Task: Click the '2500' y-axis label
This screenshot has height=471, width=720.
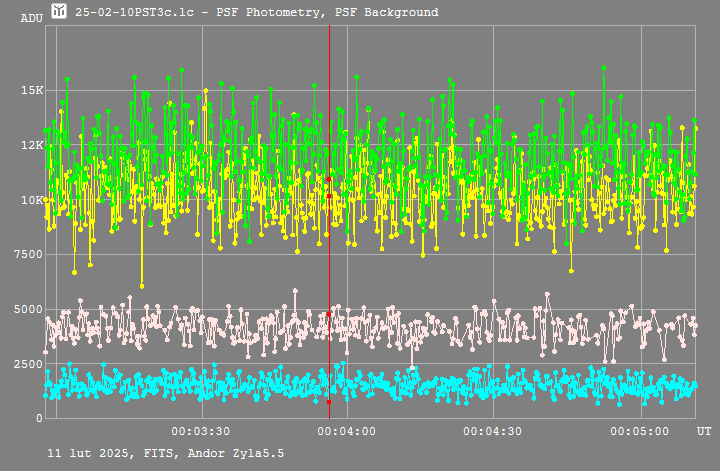Action: coord(28,364)
